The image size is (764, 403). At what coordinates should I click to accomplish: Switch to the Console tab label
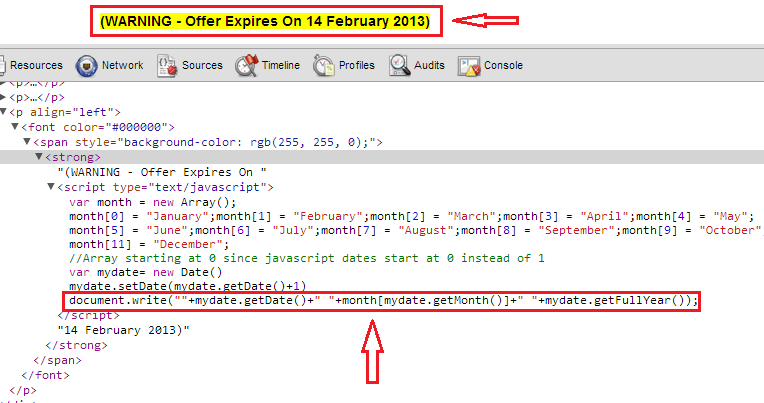tap(503, 65)
